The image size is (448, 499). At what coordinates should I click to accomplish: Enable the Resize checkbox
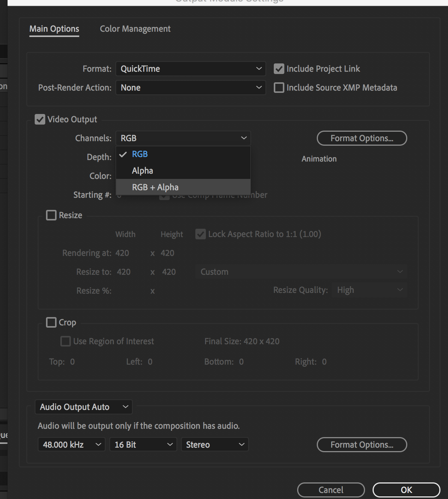point(51,215)
